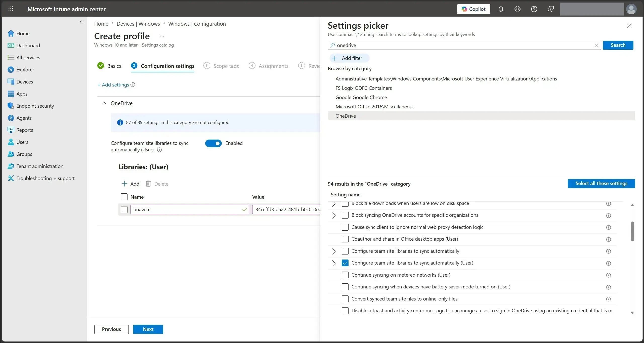Open notifications bell icon
The width and height of the screenshot is (644, 343).
coord(501,9)
